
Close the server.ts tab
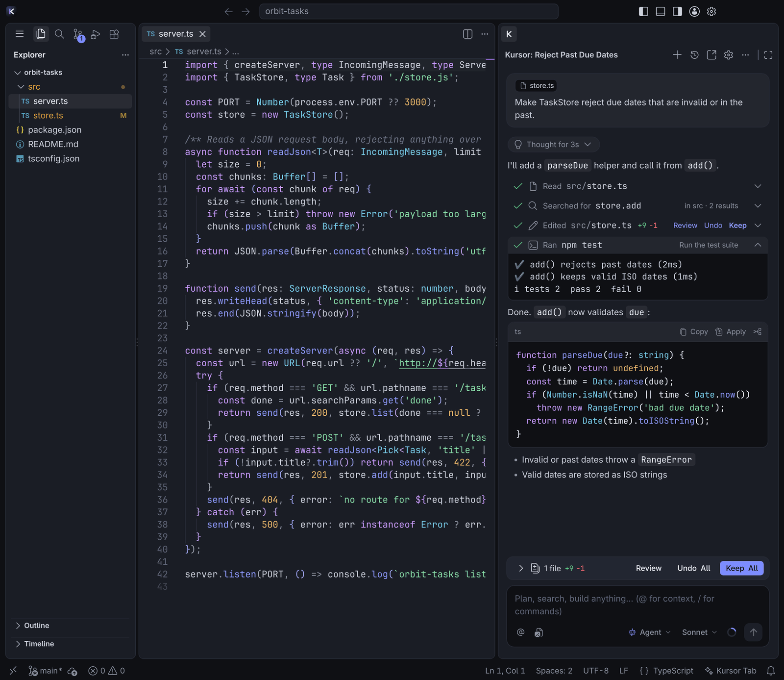point(202,34)
